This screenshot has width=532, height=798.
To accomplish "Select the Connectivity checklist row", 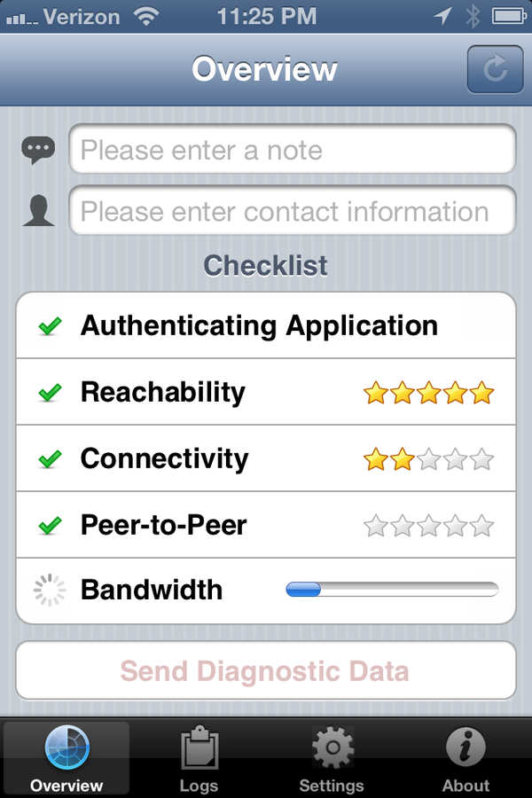I will click(266, 458).
